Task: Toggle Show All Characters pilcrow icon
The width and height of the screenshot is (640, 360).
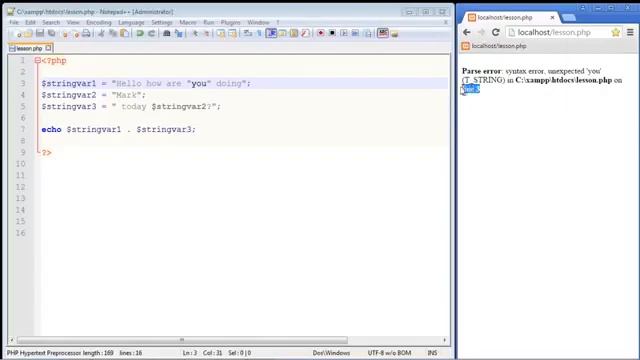Action: click(259, 33)
